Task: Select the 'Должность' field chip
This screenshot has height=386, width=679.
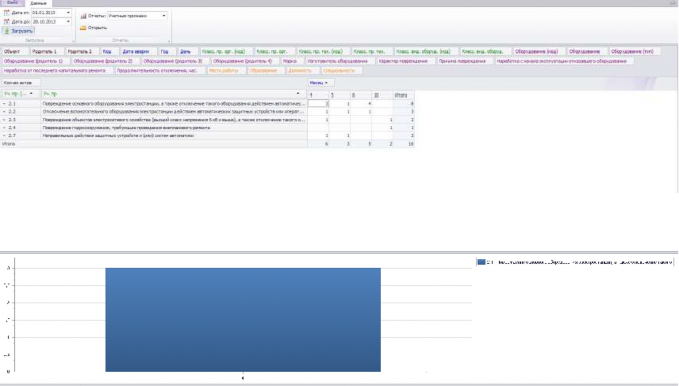Action: click(x=302, y=71)
